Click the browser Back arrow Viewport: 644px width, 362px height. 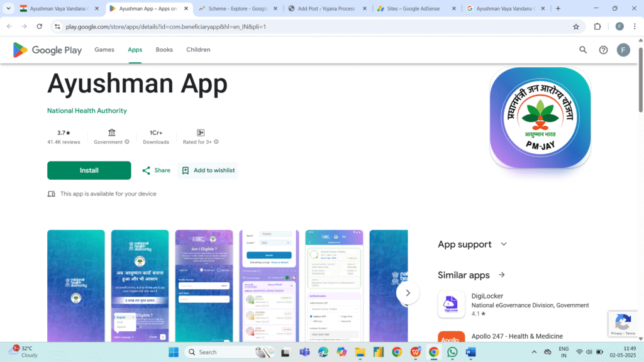click(9, 26)
